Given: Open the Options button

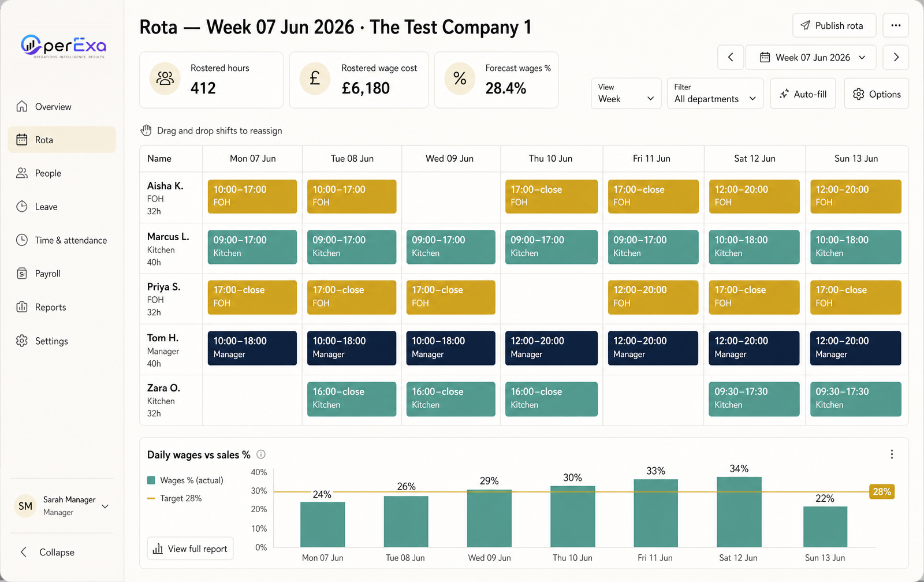Looking at the screenshot, I should tap(877, 94).
